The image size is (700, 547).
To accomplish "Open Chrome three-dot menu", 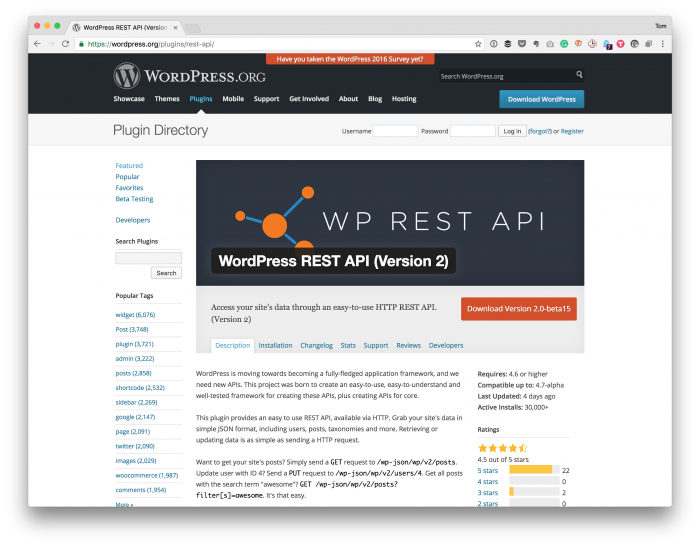I will [x=662, y=44].
